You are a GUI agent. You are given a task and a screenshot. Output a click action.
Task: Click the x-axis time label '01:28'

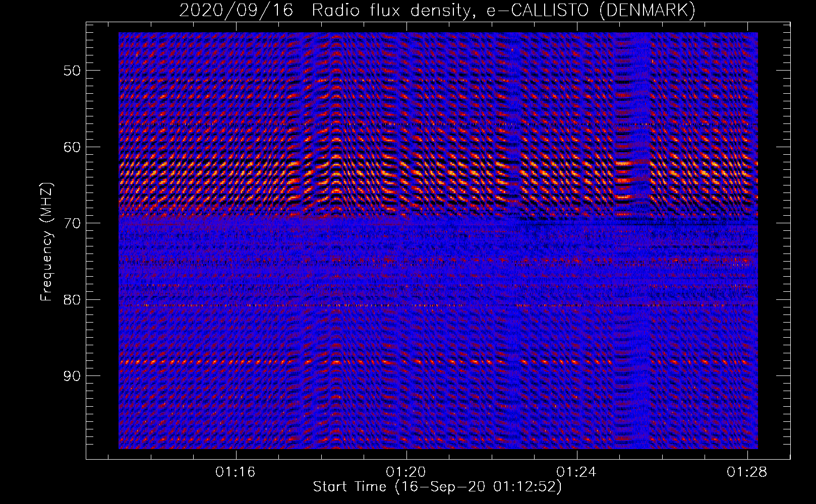click(747, 472)
